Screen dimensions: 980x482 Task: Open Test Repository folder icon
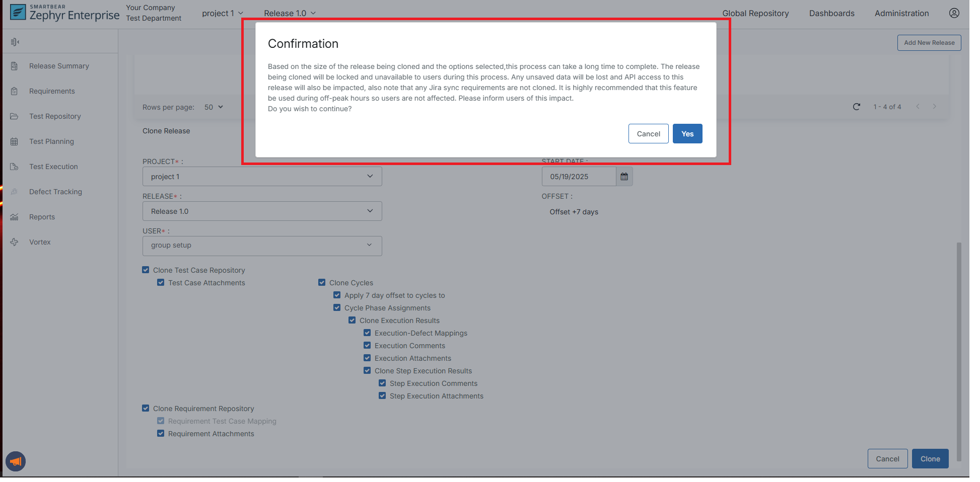tap(14, 116)
